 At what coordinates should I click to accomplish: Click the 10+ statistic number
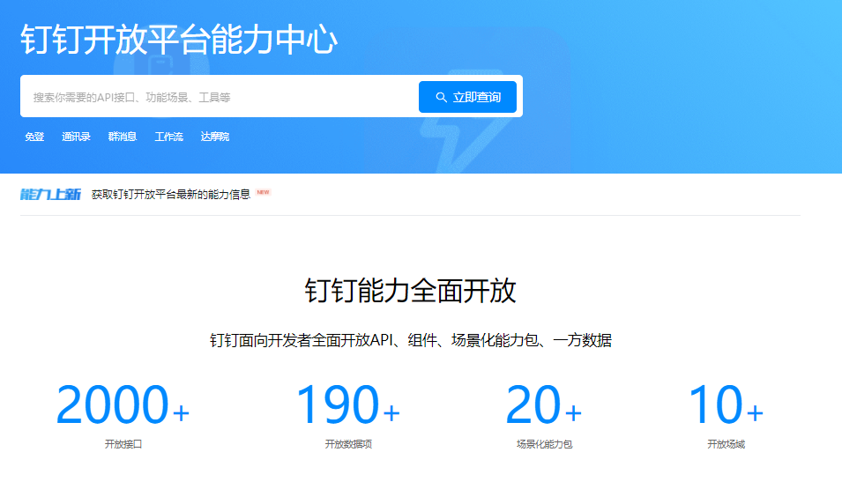pos(726,404)
